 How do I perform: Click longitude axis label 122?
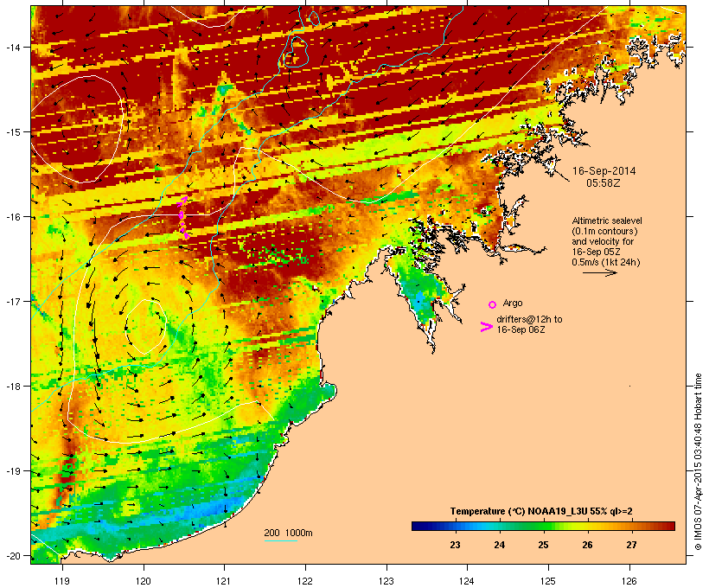305,581
